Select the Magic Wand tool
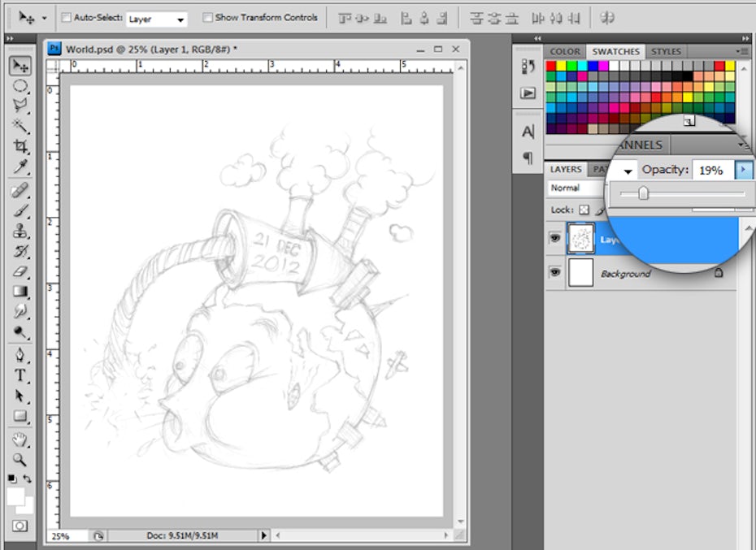756x550 pixels. (20, 126)
